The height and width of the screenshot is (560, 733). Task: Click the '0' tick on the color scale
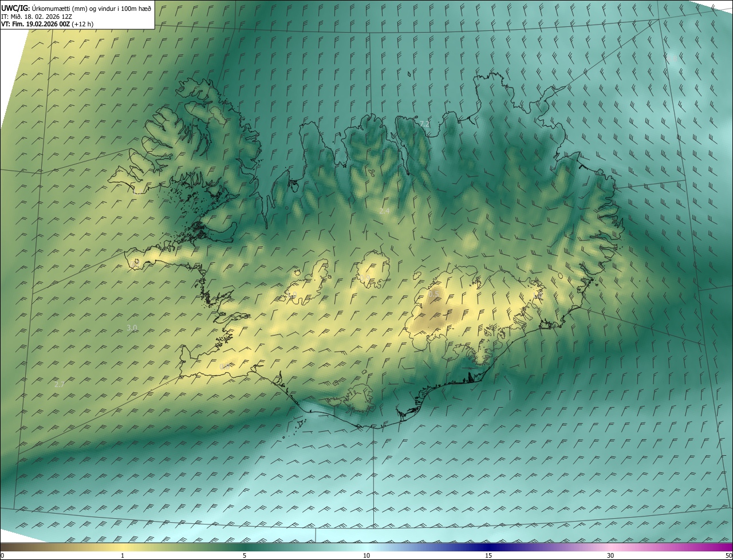pyautogui.click(x=2, y=556)
